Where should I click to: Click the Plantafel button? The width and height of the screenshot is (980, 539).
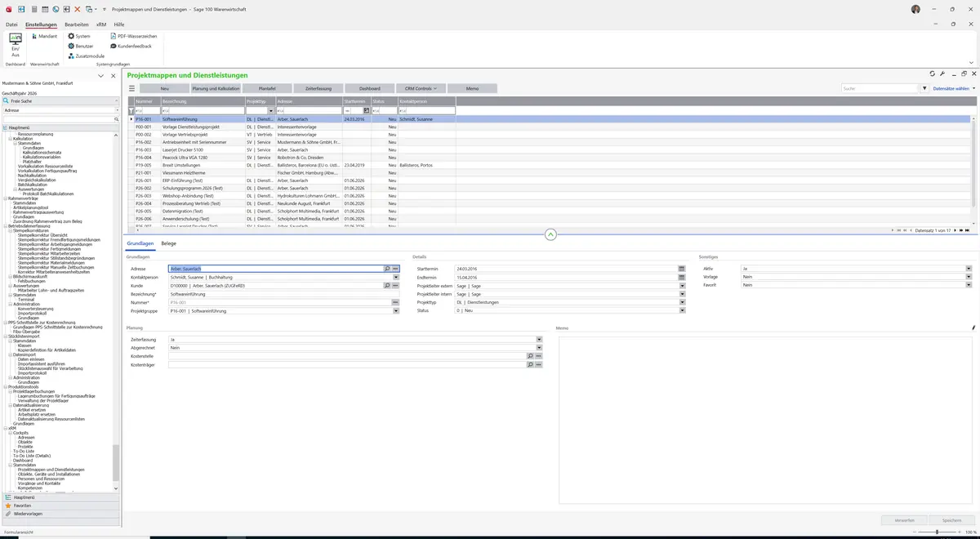(x=267, y=88)
